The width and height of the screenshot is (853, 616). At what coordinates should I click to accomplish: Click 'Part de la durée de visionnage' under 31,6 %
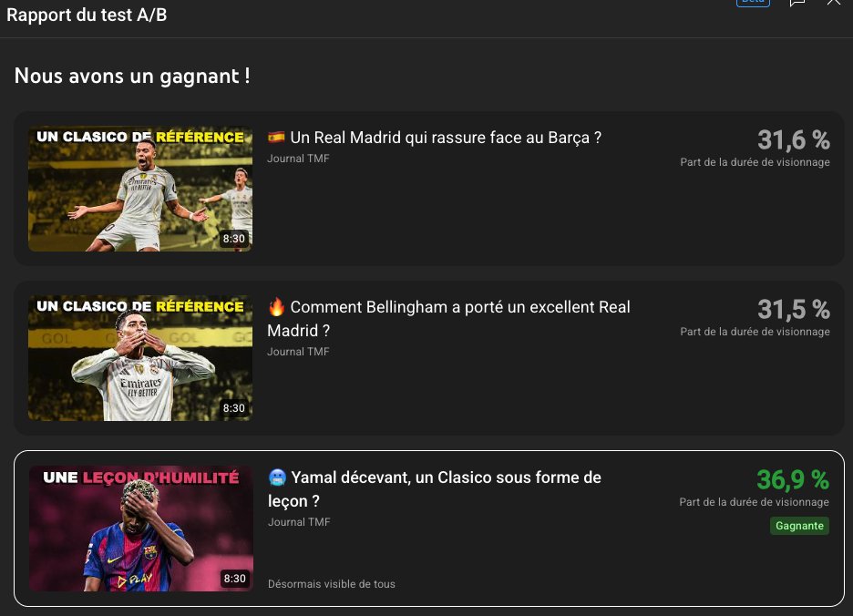(755, 162)
